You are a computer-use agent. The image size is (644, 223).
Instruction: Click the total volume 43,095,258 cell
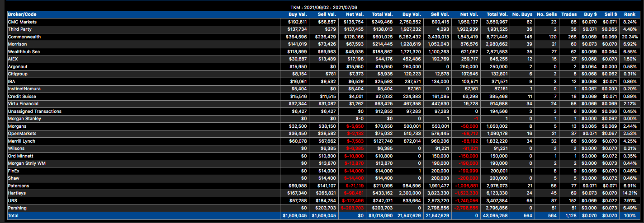(x=495, y=216)
